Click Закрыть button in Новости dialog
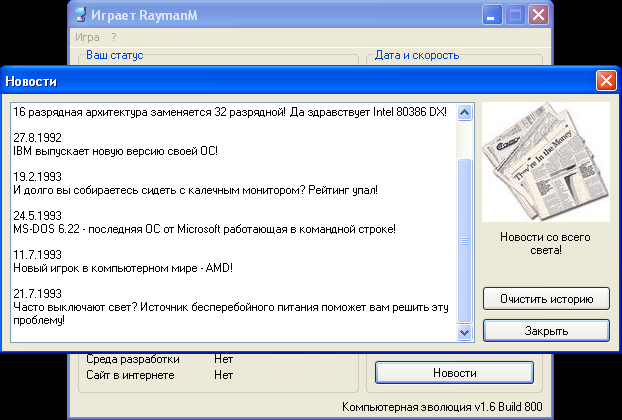The width and height of the screenshot is (622, 420). pyautogui.click(x=546, y=330)
